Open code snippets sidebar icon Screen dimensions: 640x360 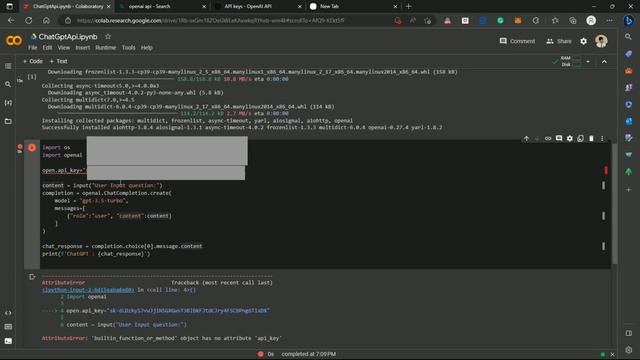(x=8, y=313)
